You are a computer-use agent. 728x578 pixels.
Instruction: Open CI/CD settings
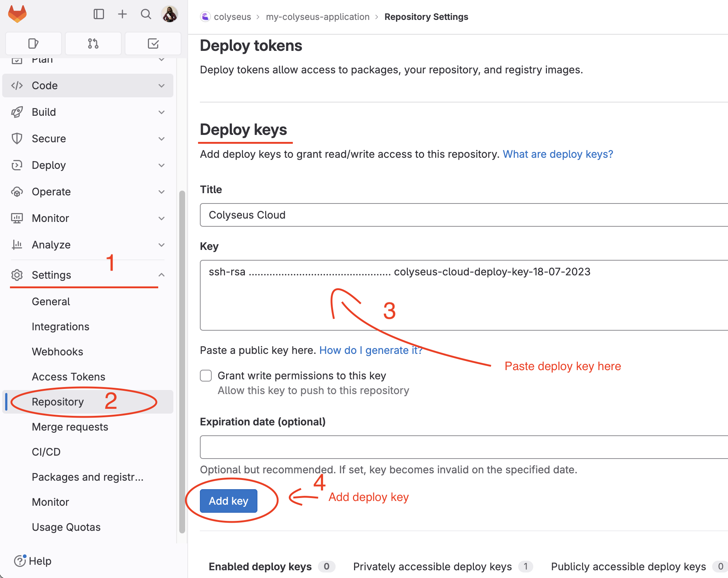[88, 452]
